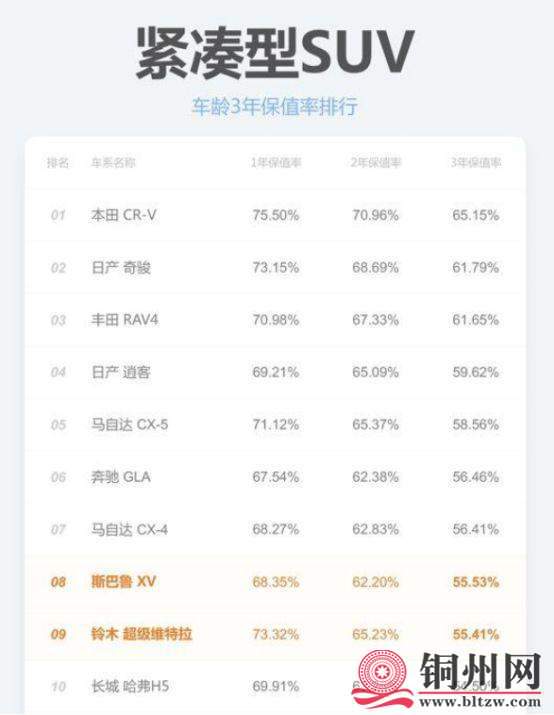Select the 马自达 CX-5 entry
The height and width of the screenshot is (715, 554).
tap(129, 425)
